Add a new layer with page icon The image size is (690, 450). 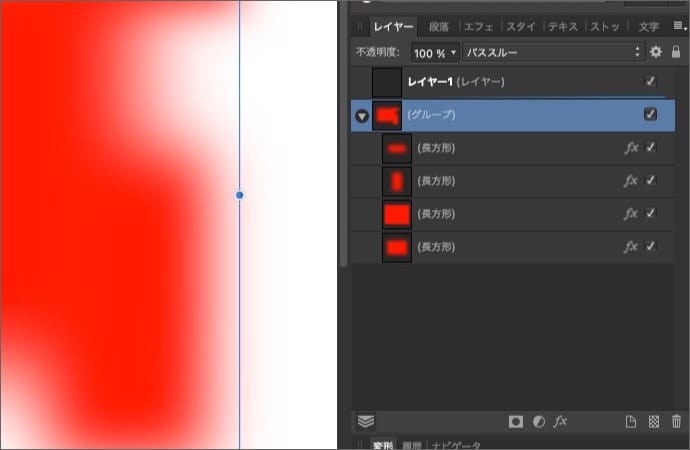pos(631,422)
